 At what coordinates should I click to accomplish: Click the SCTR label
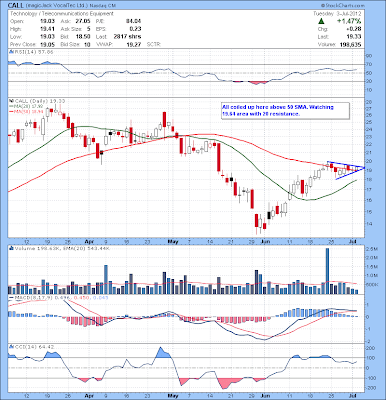[154, 44]
